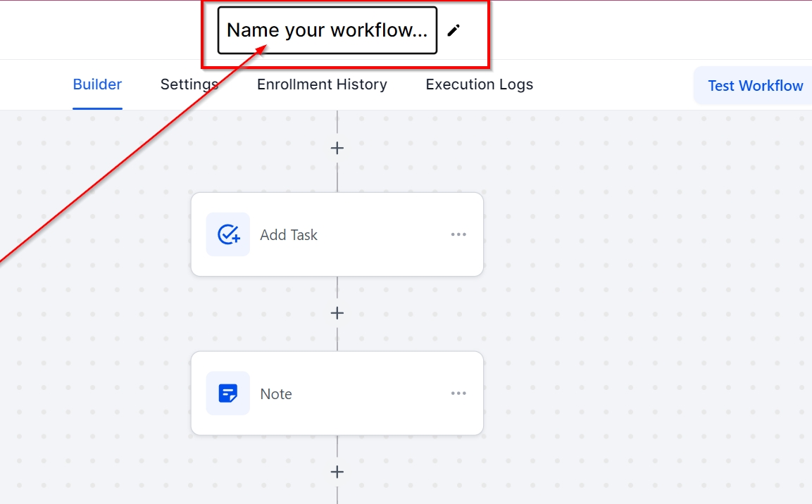This screenshot has width=812, height=504.
Task: Click the pencil icon to rename workflow
Action: [454, 30]
